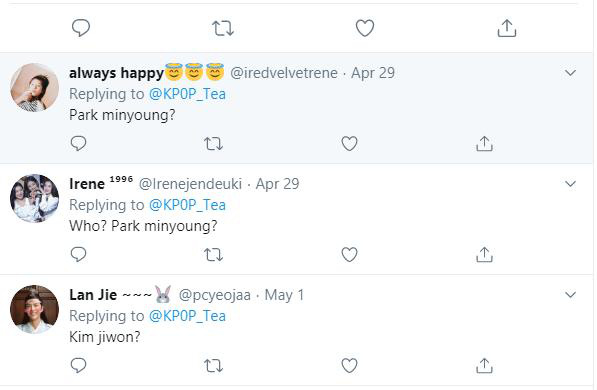The width and height of the screenshot is (597, 390).
Task: Reply to Lan Jie's 'Kim jiwon?' tweet
Action: click(78, 365)
